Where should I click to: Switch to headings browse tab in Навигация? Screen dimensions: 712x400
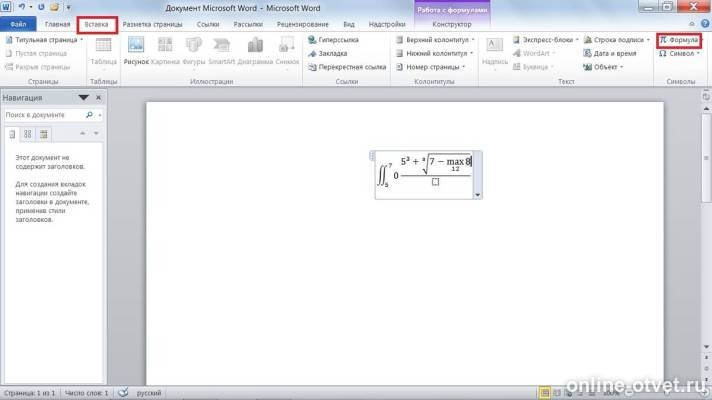click(x=12, y=134)
